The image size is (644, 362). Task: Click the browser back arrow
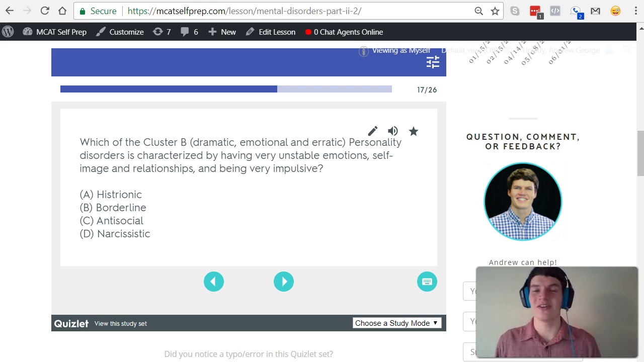10,11
